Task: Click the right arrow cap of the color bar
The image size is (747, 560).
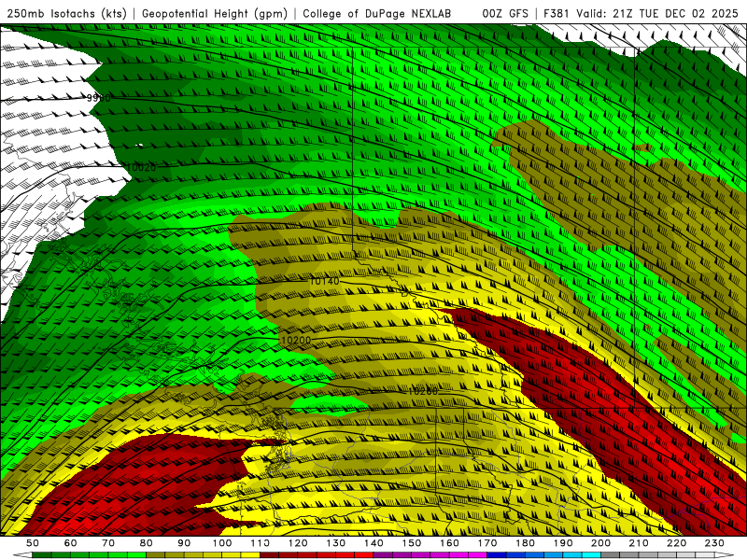Action: point(725,554)
